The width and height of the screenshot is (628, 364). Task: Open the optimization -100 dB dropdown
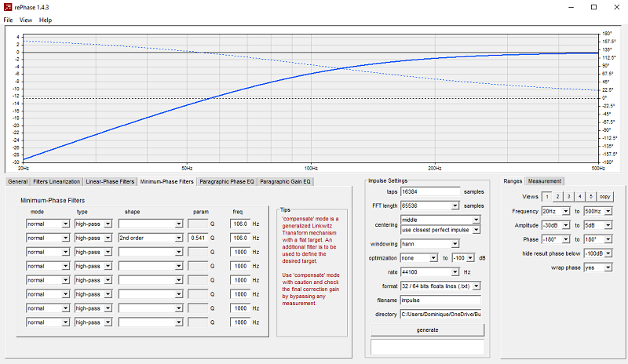click(x=463, y=258)
